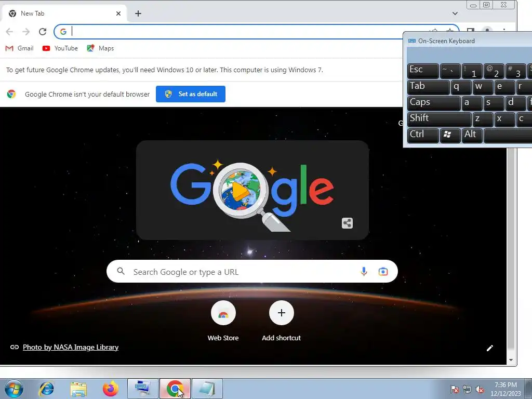Click the s key on On-Screen Keyboard
The width and height of the screenshot is (532, 399).
tap(494, 103)
